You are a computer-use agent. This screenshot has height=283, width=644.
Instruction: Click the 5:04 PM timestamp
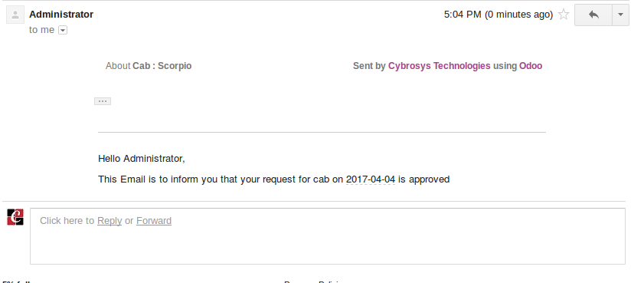[462, 15]
